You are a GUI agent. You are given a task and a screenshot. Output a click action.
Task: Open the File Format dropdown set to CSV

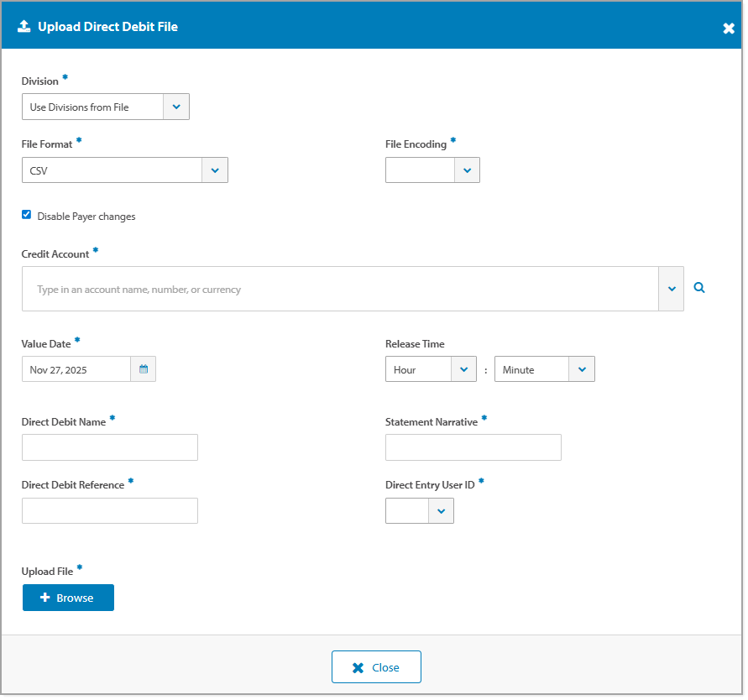(x=215, y=170)
